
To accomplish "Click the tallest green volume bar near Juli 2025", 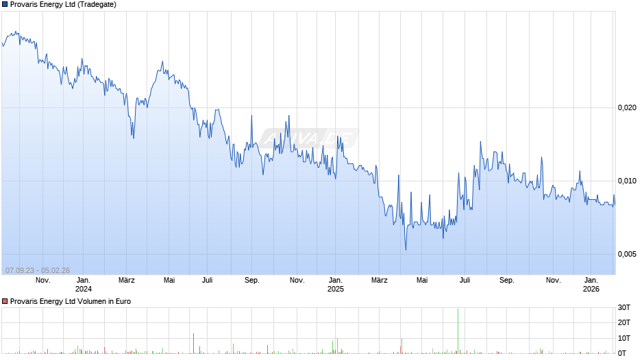I will [458, 331].
